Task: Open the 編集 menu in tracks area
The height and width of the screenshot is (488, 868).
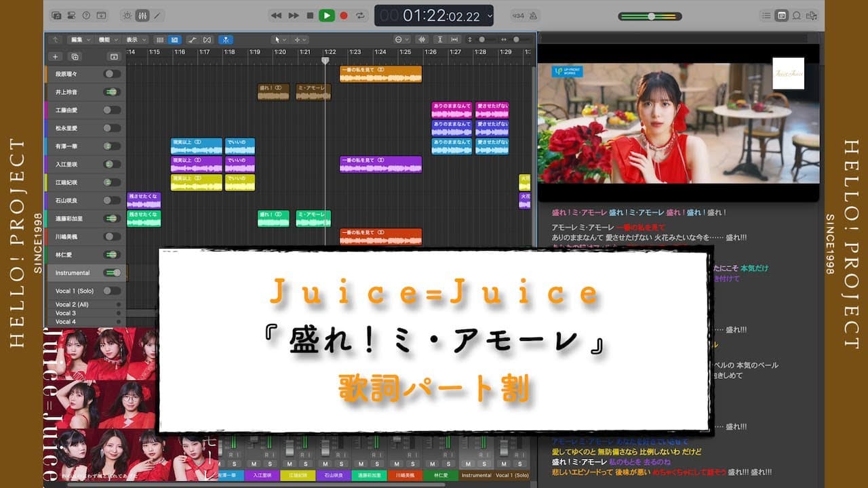Action: pos(80,40)
